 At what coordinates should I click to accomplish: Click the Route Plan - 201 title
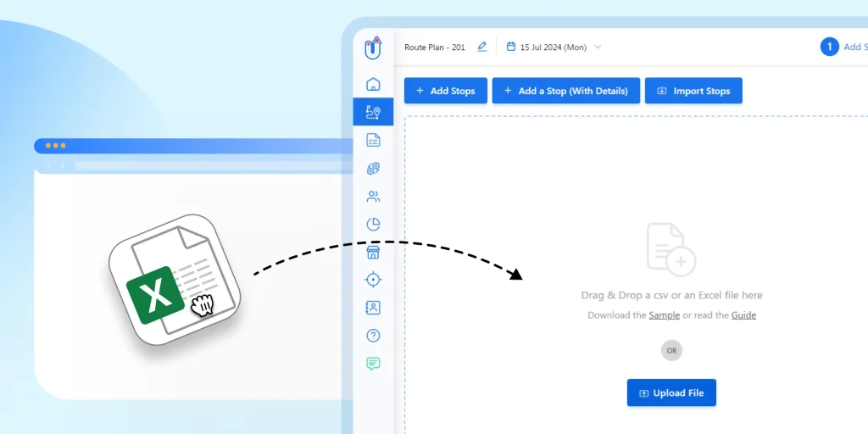435,47
